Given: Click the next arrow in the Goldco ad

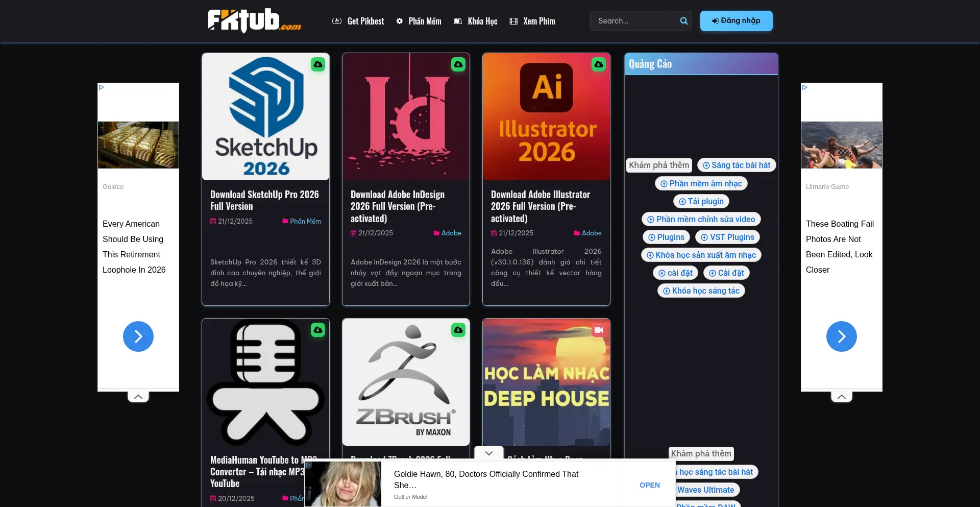Looking at the screenshot, I should pyautogui.click(x=138, y=336).
